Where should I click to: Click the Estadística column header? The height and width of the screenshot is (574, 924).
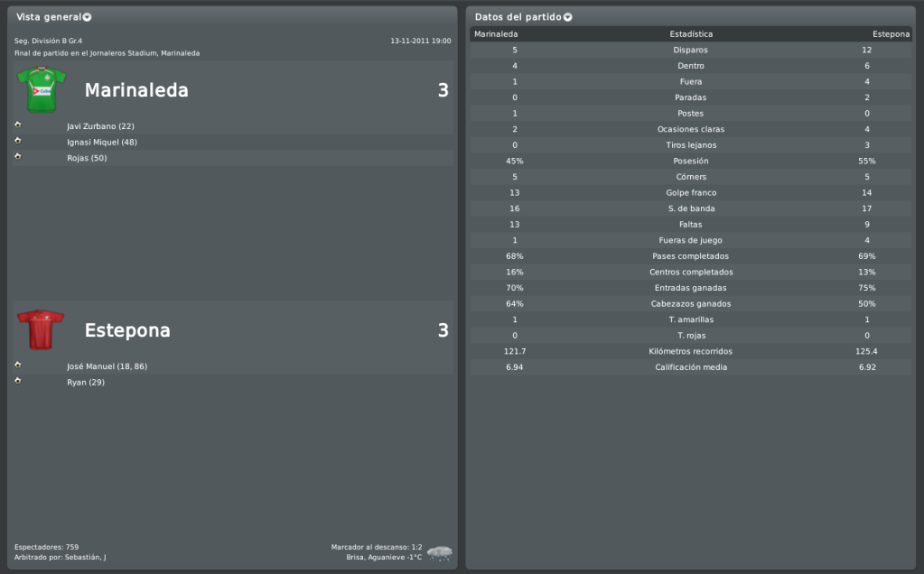(x=691, y=34)
